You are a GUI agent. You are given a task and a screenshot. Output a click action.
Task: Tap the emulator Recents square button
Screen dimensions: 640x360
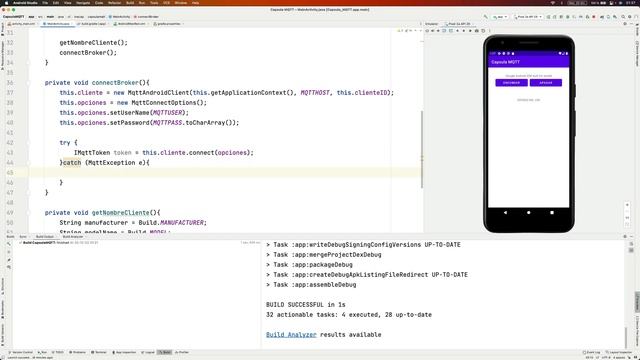point(552,212)
